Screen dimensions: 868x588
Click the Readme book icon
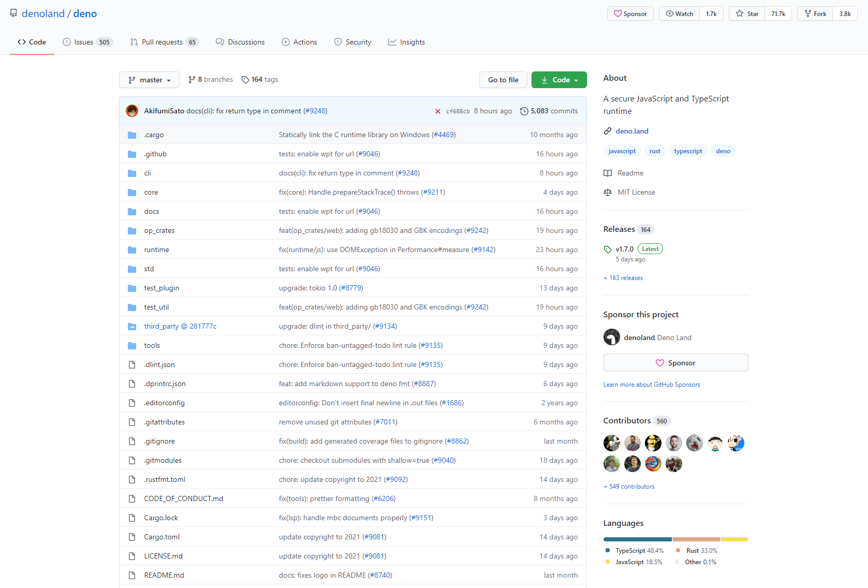(x=608, y=173)
